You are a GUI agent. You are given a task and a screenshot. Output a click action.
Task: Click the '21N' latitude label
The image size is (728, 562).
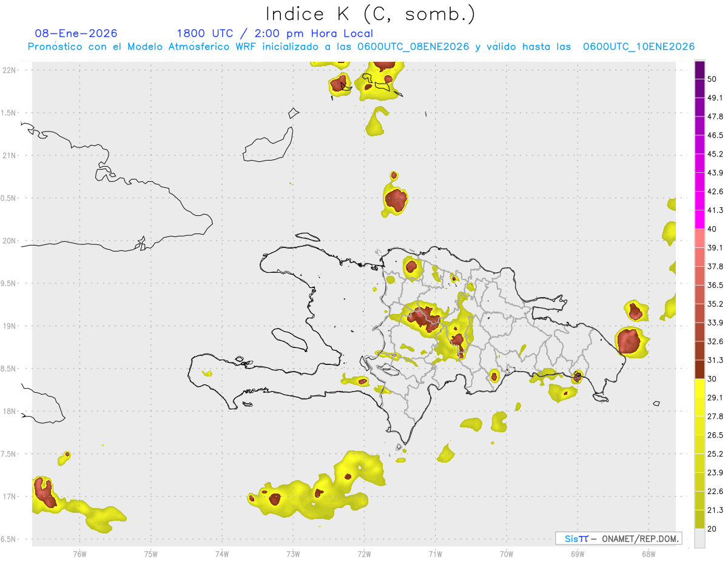(10, 155)
